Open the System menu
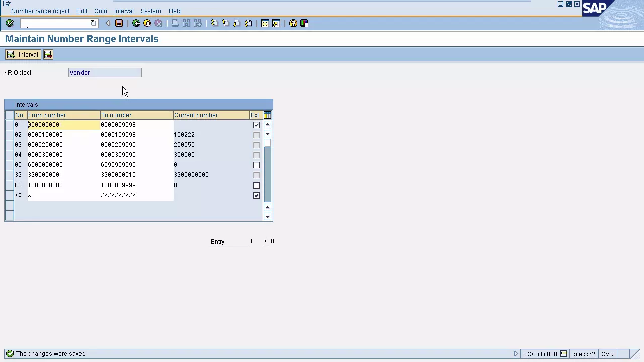This screenshot has width=644, height=362. [x=151, y=11]
